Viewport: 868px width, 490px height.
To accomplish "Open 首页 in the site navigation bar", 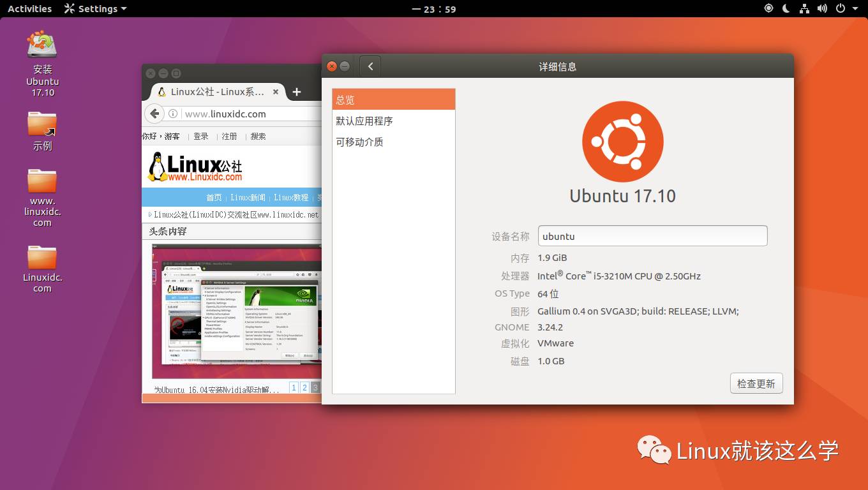I will pos(214,197).
